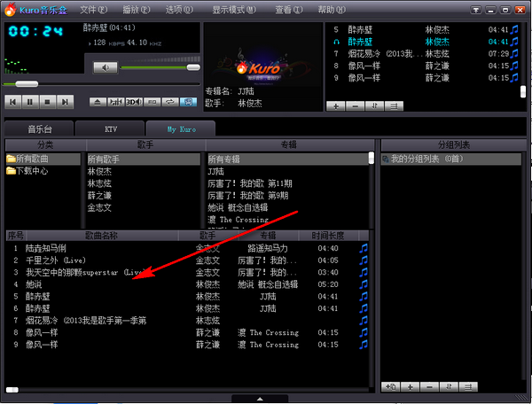Select song 1 陆垚知马俐 in the list
The height and width of the screenshot is (404, 532).
pos(187,248)
